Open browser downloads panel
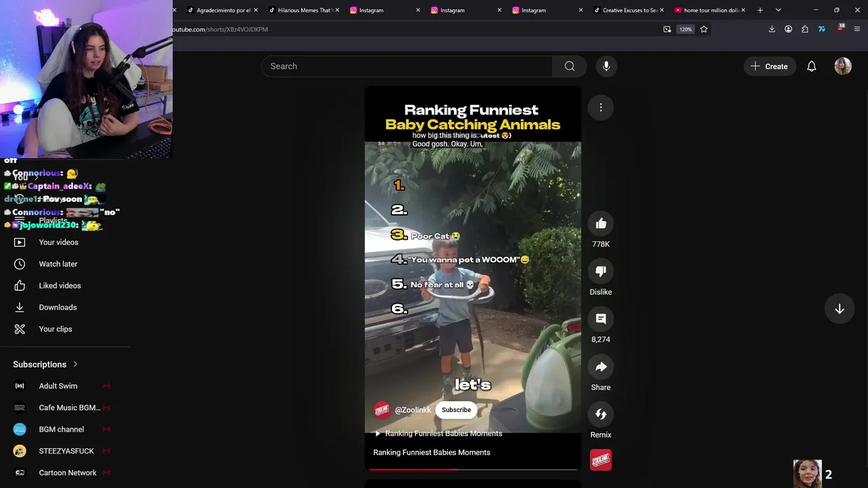 (772, 29)
